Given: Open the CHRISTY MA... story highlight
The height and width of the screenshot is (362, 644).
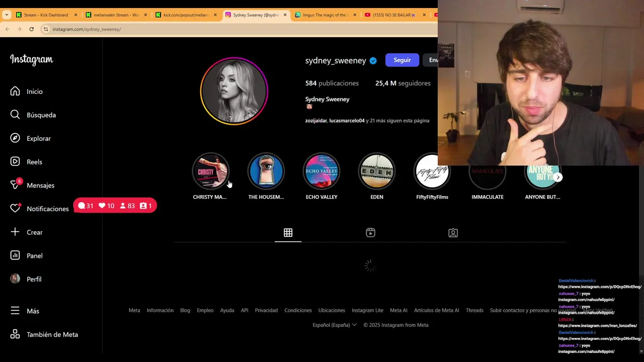Looking at the screenshot, I should tap(210, 172).
